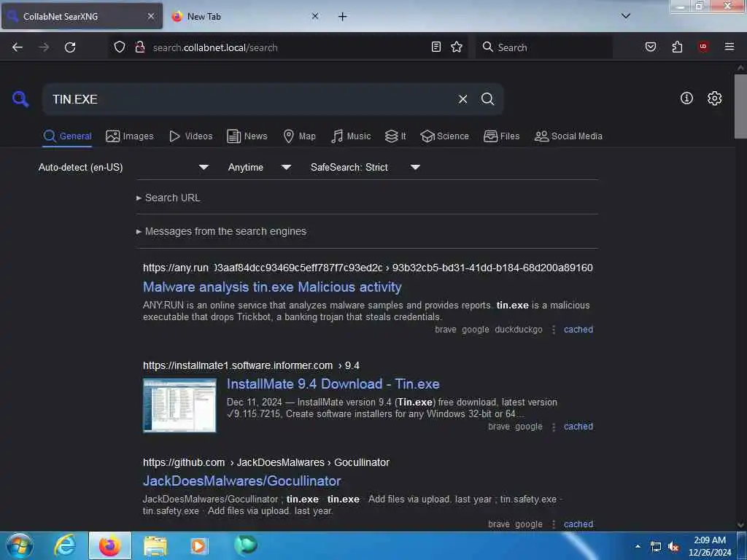Screen dimensions: 747x560
Task: Switch to the General category tab
Action: click(x=67, y=136)
